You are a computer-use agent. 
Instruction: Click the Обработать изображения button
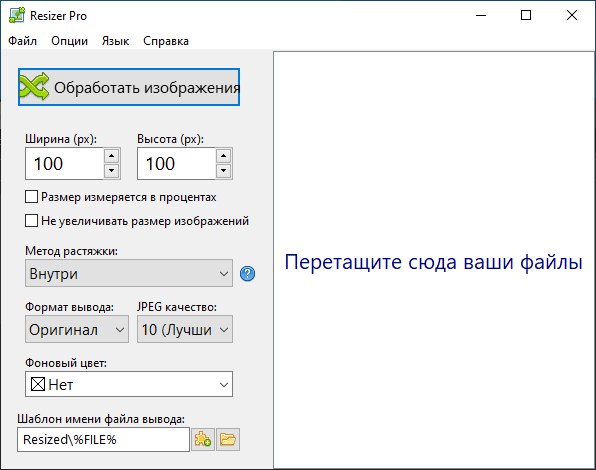point(129,87)
